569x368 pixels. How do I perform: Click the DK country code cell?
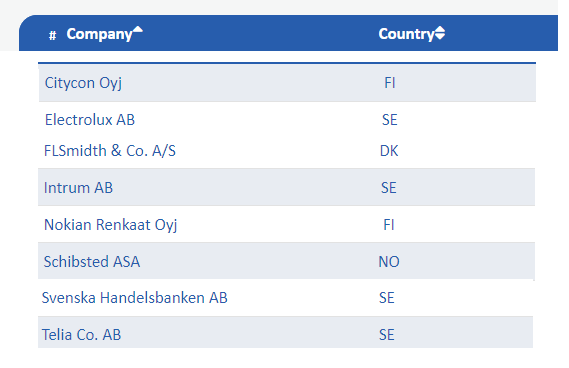click(389, 151)
